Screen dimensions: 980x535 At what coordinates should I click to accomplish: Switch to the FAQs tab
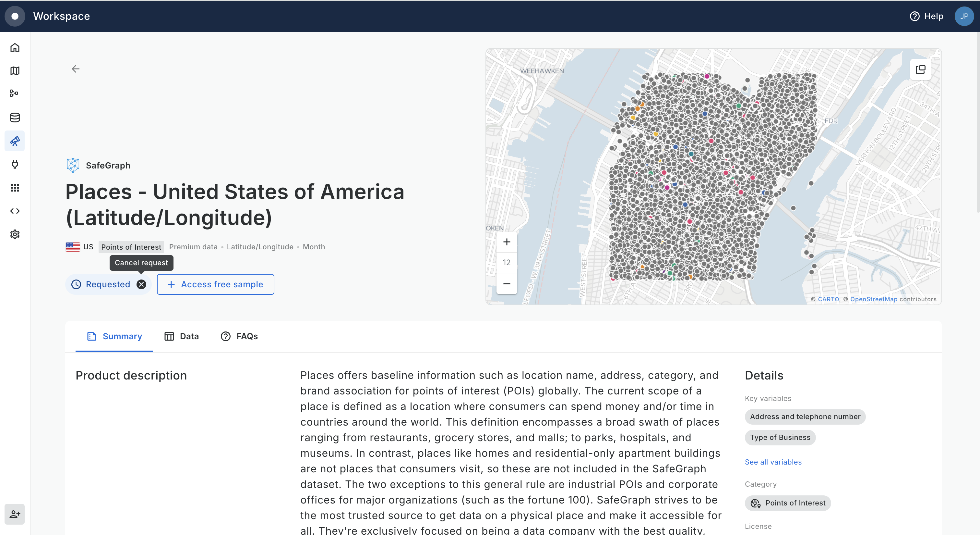pyautogui.click(x=239, y=336)
